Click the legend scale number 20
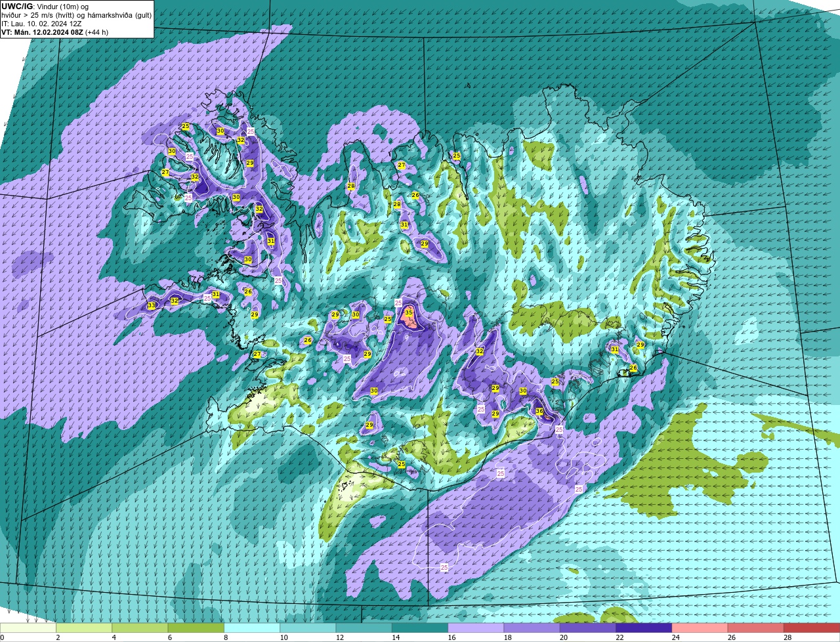Viewport: 840px width, 642px height. (562, 637)
